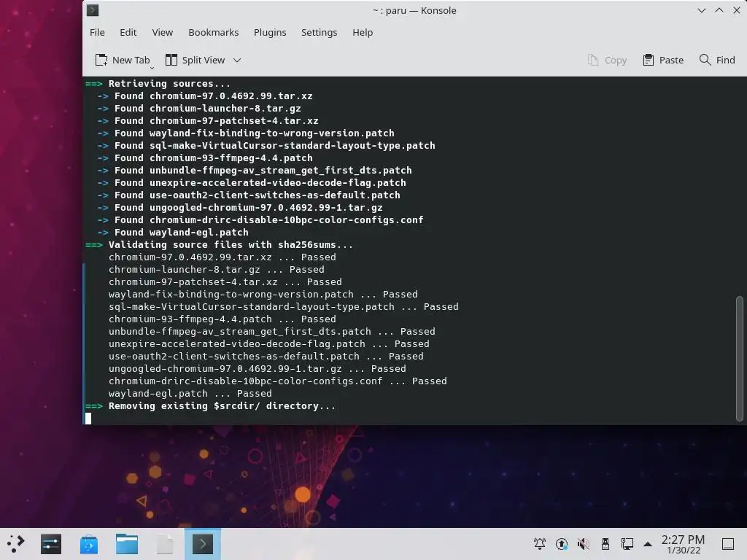This screenshot has width=747, height=560.
Task: Click the network connection tray icon
Action: pyautogui.click(x=627, y=544)
